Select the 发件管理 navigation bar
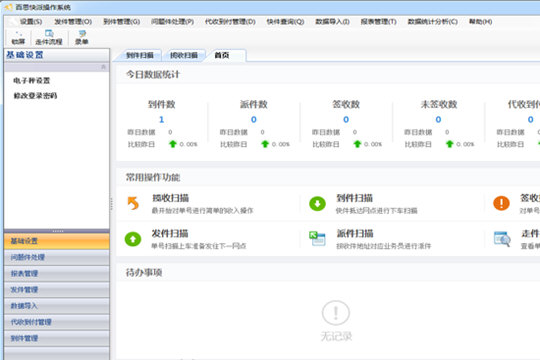Screen dimensions: 540x360 coord(57,290)
